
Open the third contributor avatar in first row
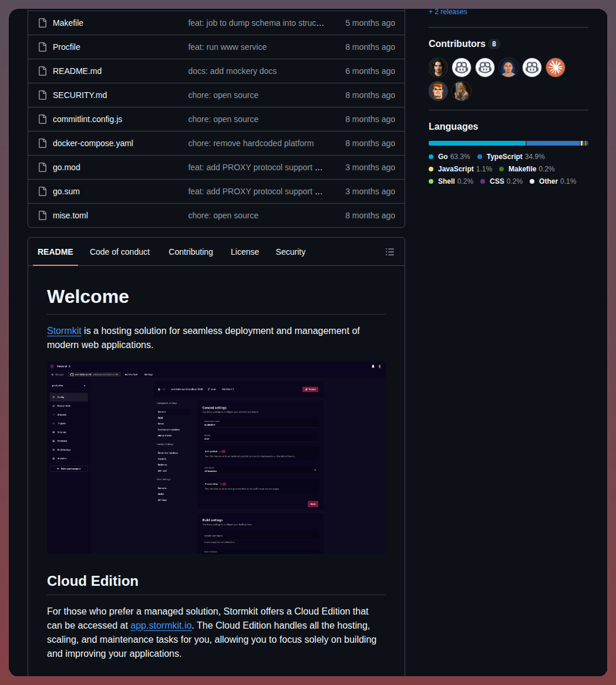[x=485, y=68]
